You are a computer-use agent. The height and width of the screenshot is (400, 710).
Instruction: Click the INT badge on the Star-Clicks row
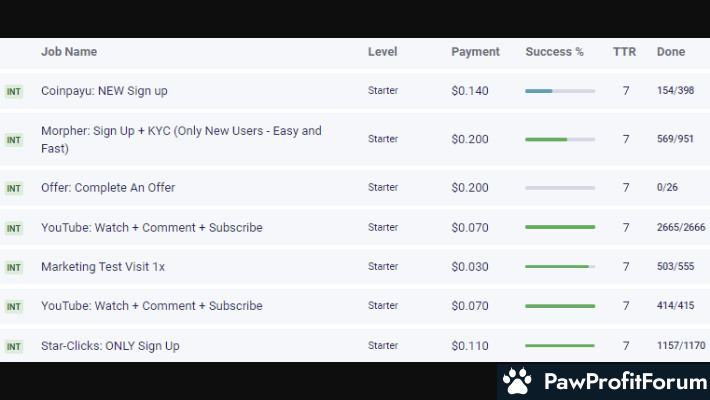tap(14, 347)
